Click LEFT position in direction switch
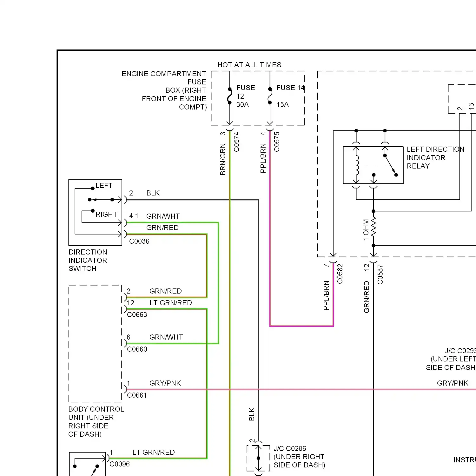The height and width of the screenshot is (476, 476). [x=104, y=185]
